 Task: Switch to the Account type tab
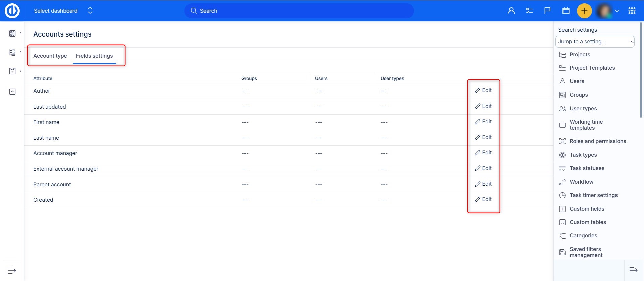pyautogui.click(x=50, y=56)
